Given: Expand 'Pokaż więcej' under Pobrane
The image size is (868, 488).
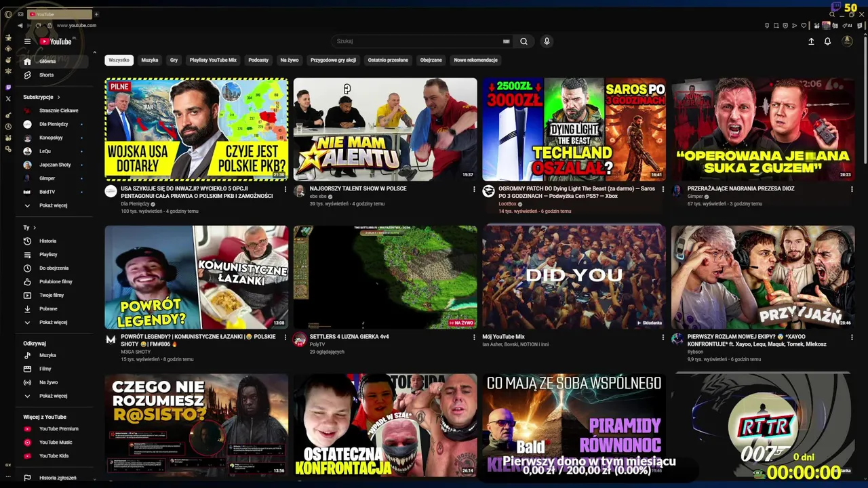Looking at the screenshot, I should (x=53, y=323).
